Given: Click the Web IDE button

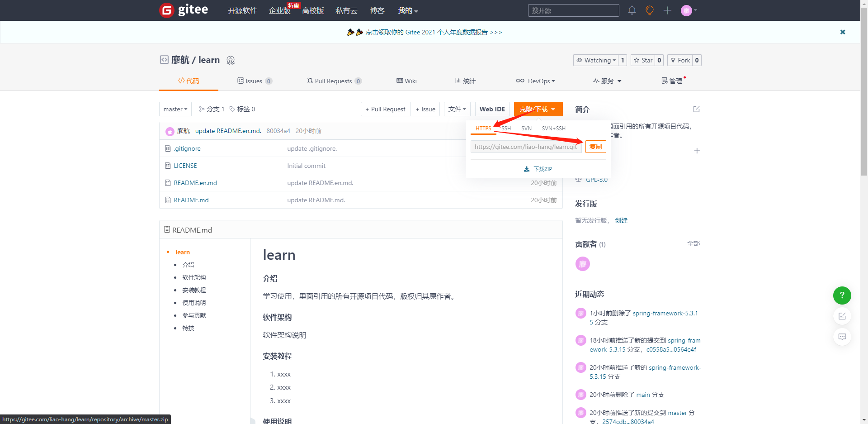Looking at the screenshot, I should click(x=492, y=109).
